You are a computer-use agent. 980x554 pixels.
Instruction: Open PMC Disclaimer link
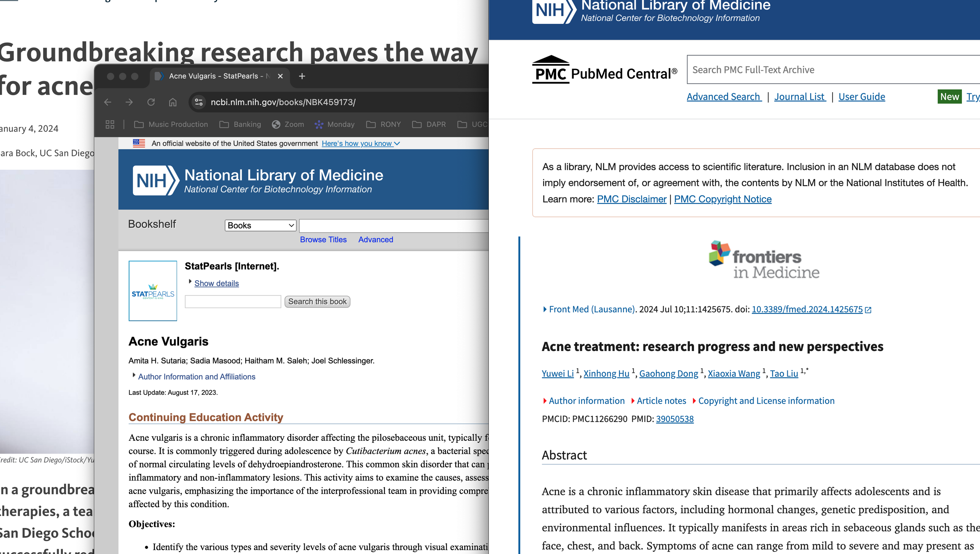tap(631, 199)
